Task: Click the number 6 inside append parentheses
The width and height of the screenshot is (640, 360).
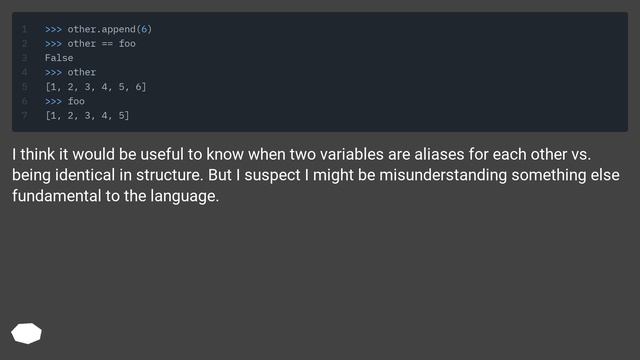Action: pos(144,29)
